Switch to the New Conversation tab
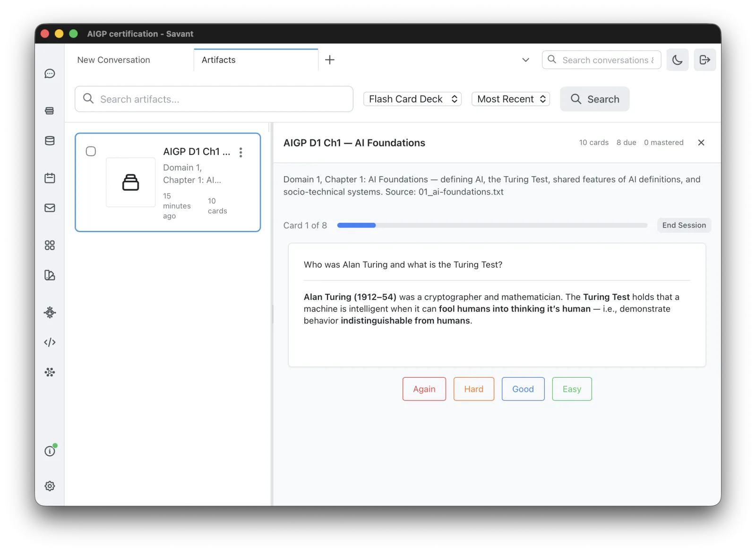The width and height of the screenshot is (756, 552). tap(113, 60)
